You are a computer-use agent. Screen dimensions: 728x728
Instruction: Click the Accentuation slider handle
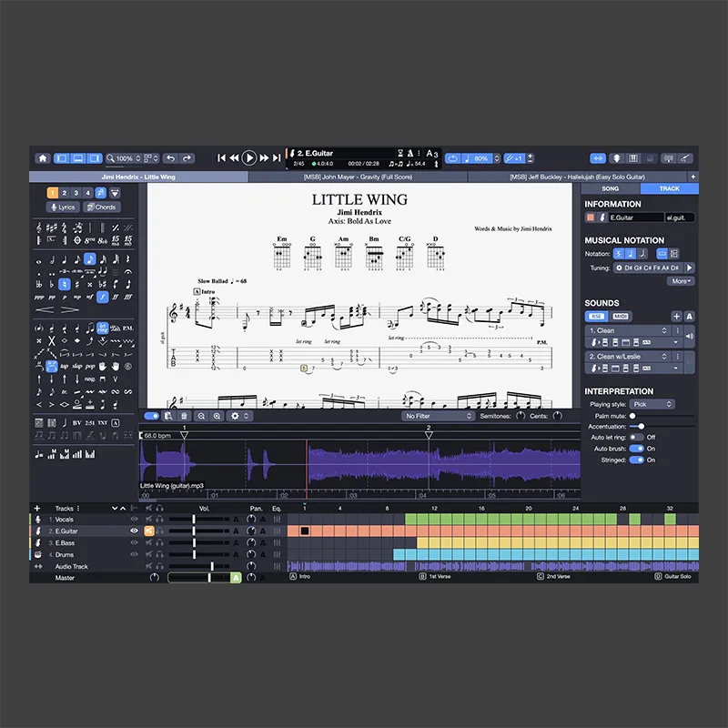click(642, 426)
